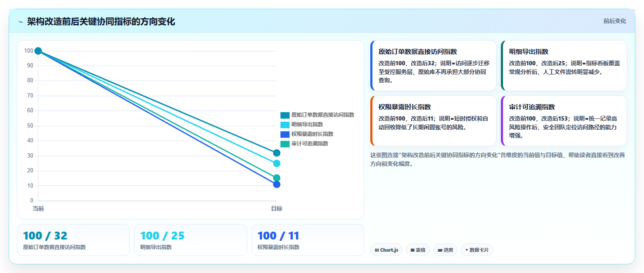Viewport: 644px width, 273px height.
Task: Click the description text mentioning 改造后11
Action: click(434, 123)
